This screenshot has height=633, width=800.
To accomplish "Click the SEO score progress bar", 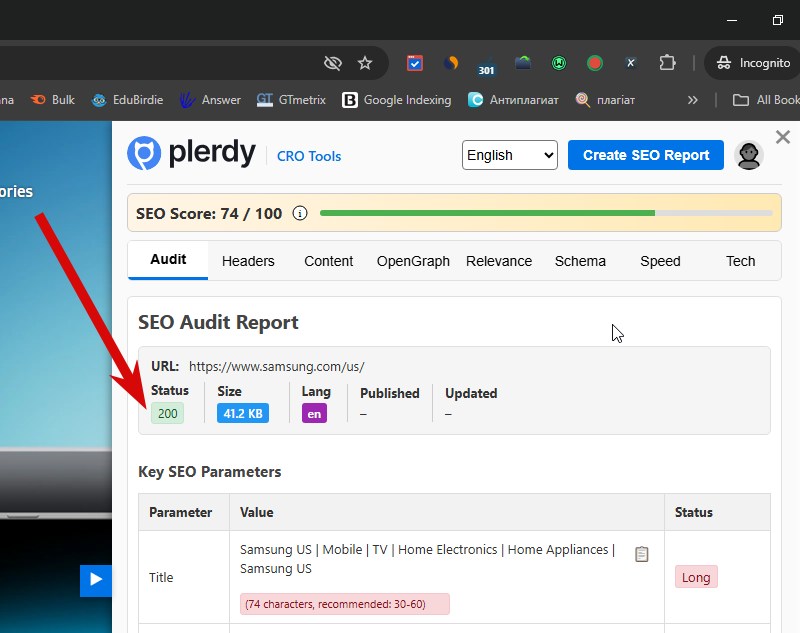I will pyautogui.click(x=546, y=213).
